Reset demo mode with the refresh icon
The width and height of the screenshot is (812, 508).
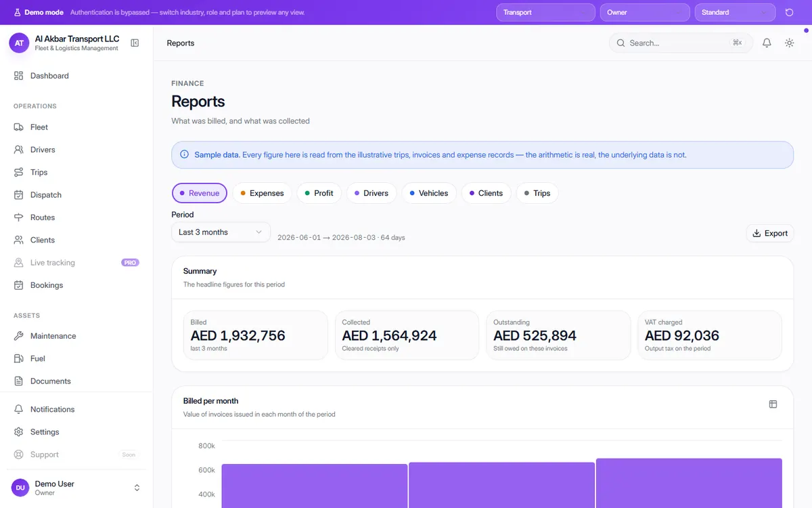[x=789, y=12]
